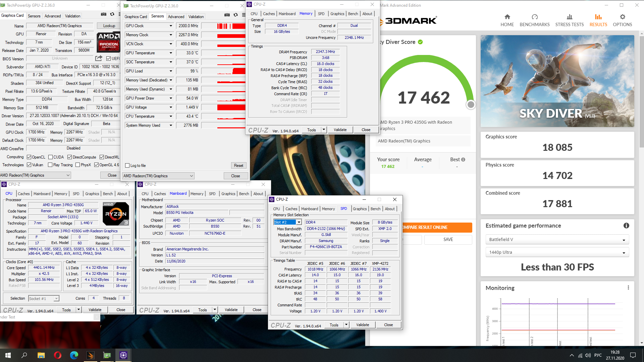Open Battlefield V game dropdown

point(557,240)
